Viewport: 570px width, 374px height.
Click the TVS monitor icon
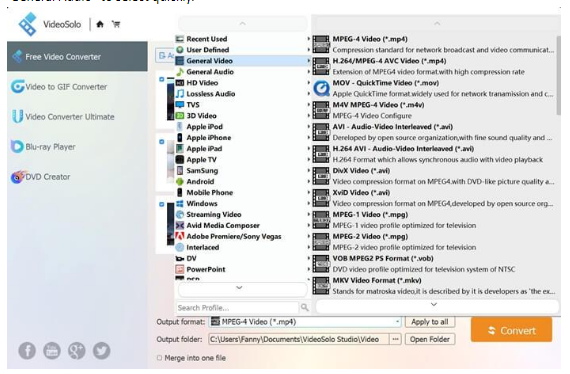(x=180, y=105)
